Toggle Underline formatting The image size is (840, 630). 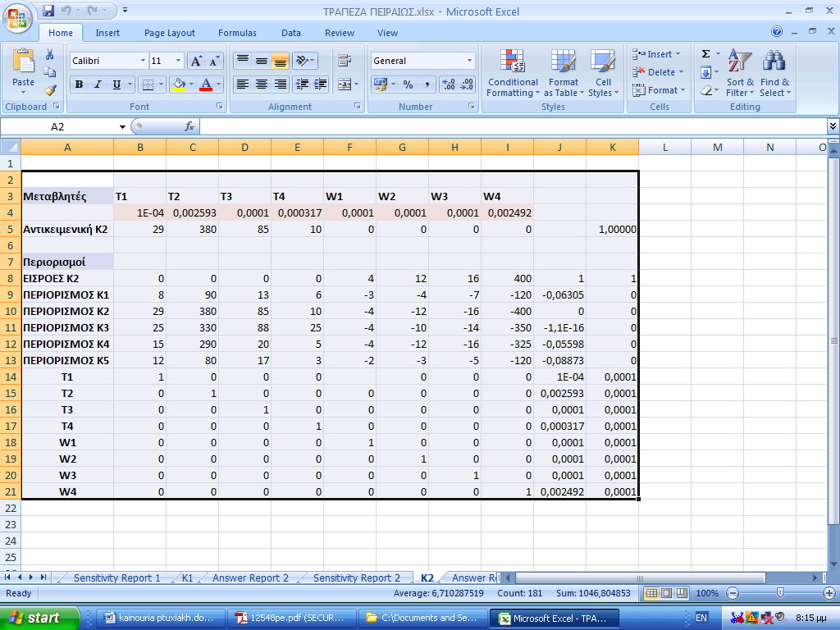point(116,84)
